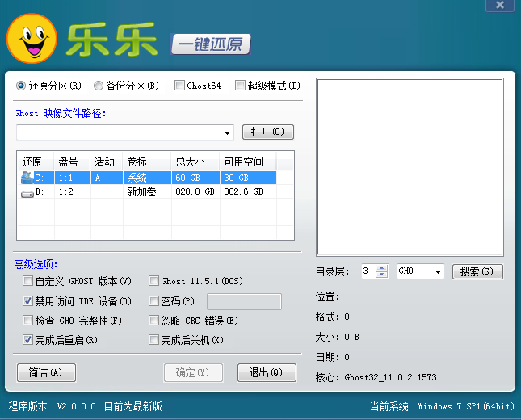Enable the password (密码) checkbox

click(x=154, y=301)
